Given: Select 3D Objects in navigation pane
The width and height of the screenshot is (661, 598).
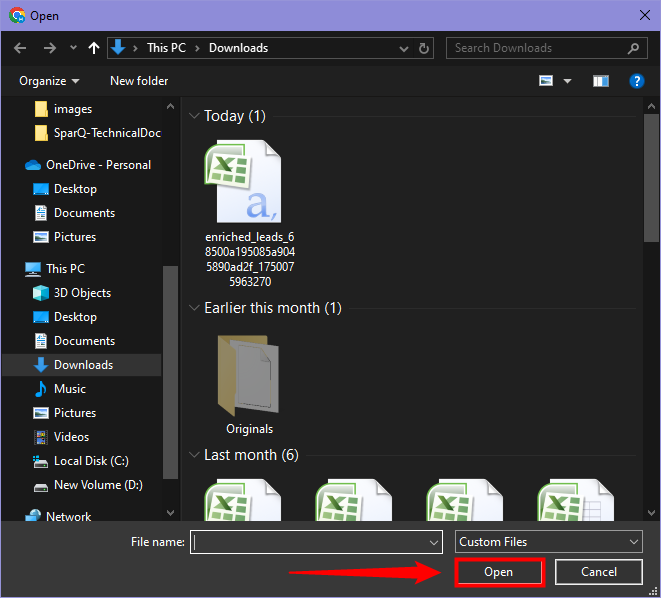Looking at the screenshot, I should 82,293.
